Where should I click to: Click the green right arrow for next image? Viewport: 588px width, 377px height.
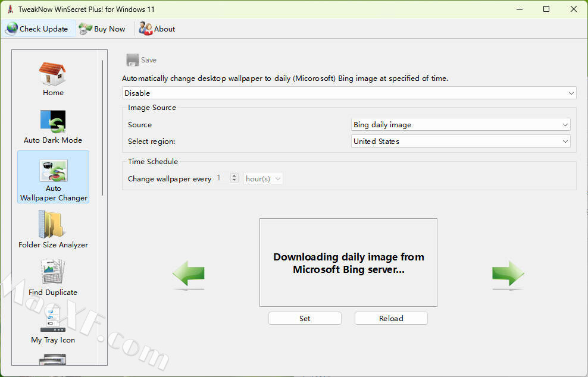[508, 275]
